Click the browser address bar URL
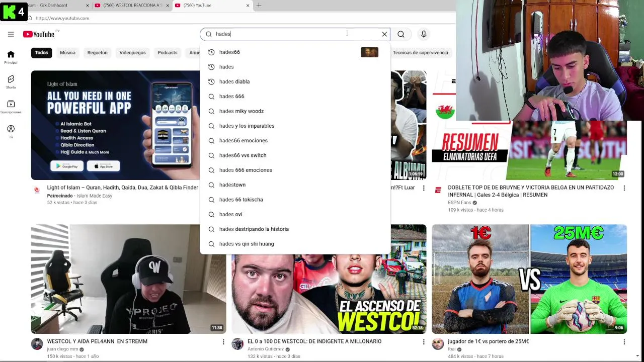The height and width of the screenshot is (362, 644). click(62, 18)
